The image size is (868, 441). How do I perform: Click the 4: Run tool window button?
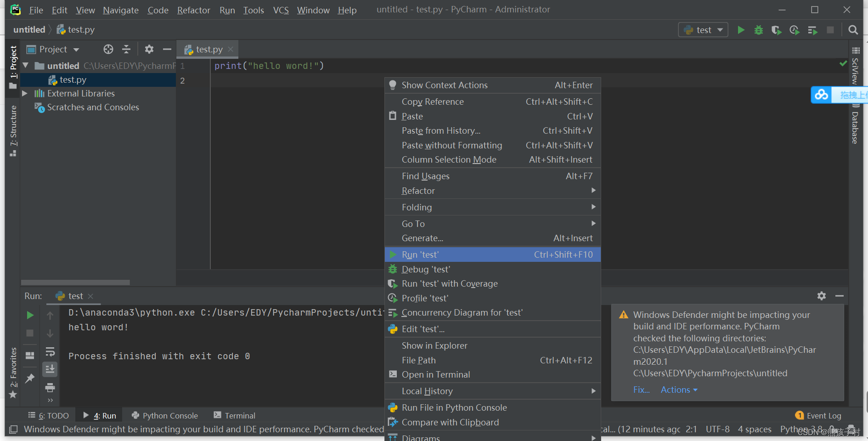coord(100,416)
